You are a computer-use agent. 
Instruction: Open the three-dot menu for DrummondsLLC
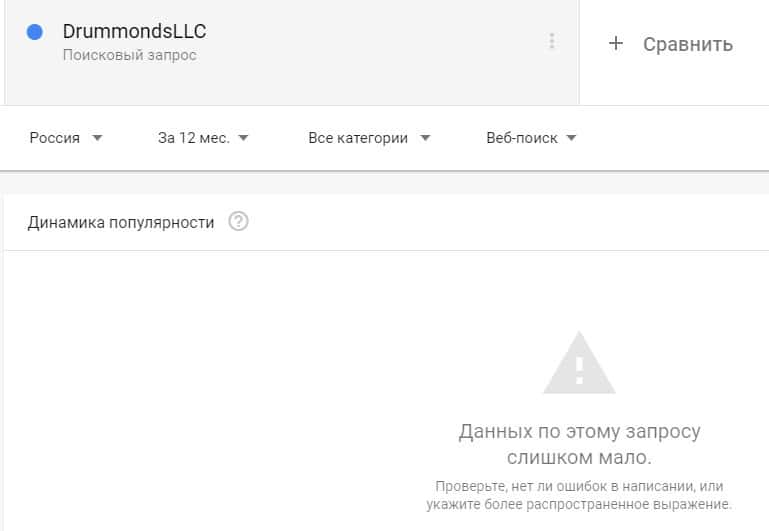click(552, 41)
